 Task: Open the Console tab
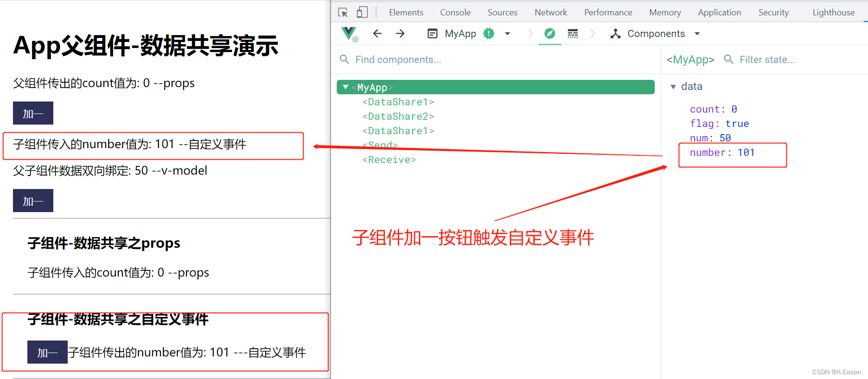click(x=455, y=13)
